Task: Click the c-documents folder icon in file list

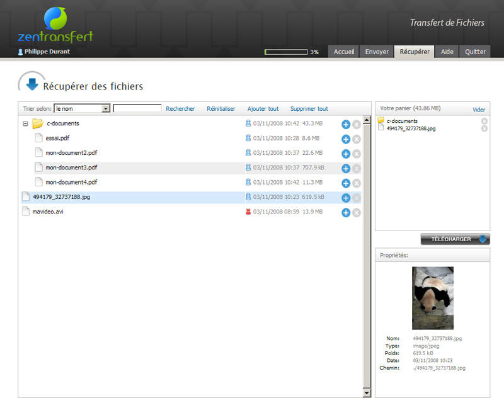Action: pyautogui.click(x=38, y=123)
